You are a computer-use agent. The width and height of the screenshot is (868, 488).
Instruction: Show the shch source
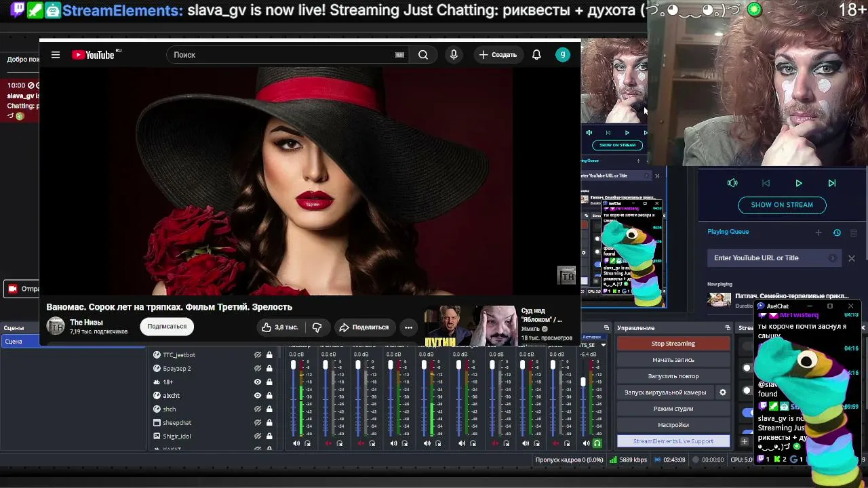point(258,409)
